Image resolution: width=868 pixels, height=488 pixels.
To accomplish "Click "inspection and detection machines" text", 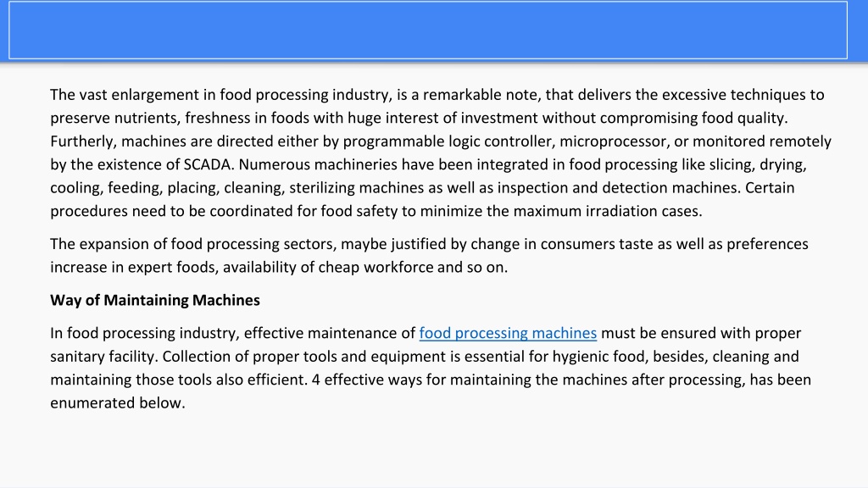I will click(618, 187).
